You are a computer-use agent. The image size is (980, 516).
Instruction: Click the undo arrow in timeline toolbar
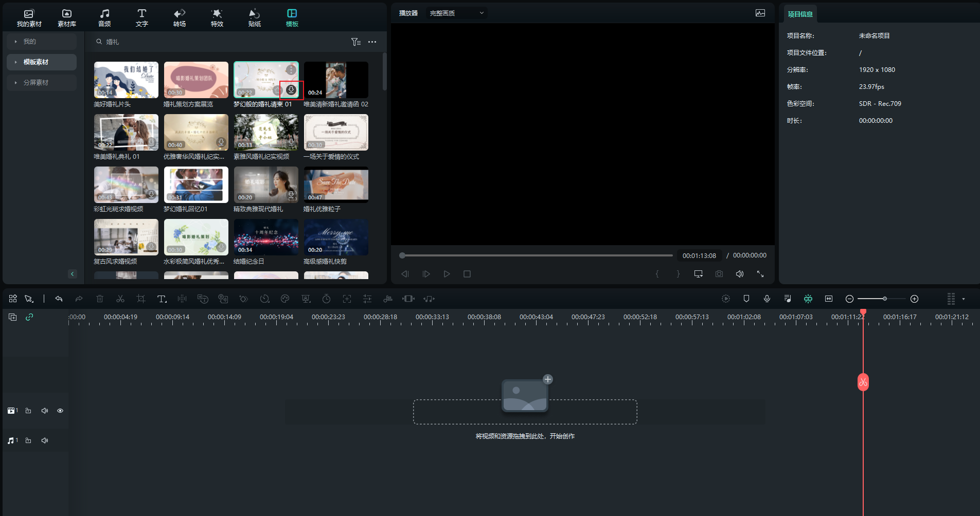pos(59,299)
